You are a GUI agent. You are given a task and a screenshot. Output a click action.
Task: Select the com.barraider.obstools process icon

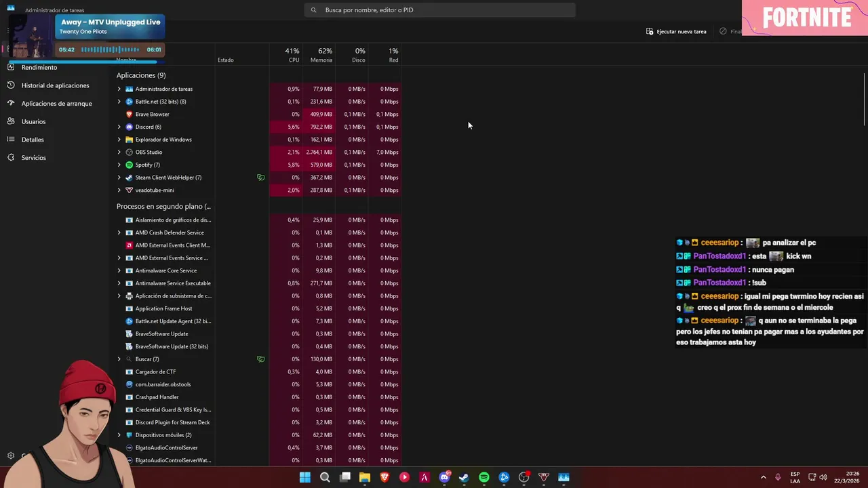click(130, 384)
